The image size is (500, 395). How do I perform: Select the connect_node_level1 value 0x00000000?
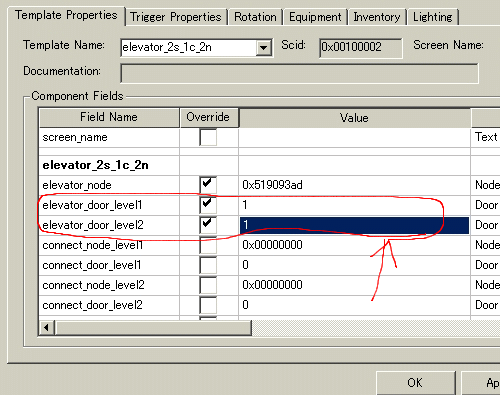[354, 245]
